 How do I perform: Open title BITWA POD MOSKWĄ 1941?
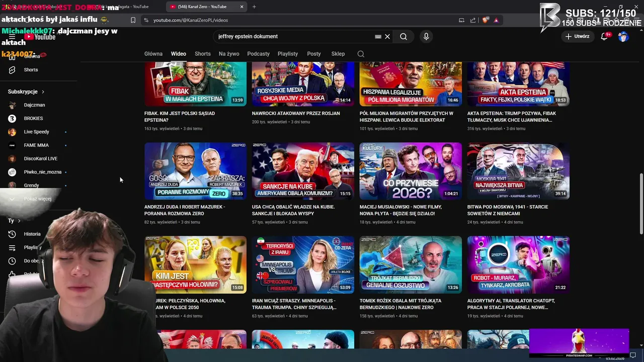(508, 210)
